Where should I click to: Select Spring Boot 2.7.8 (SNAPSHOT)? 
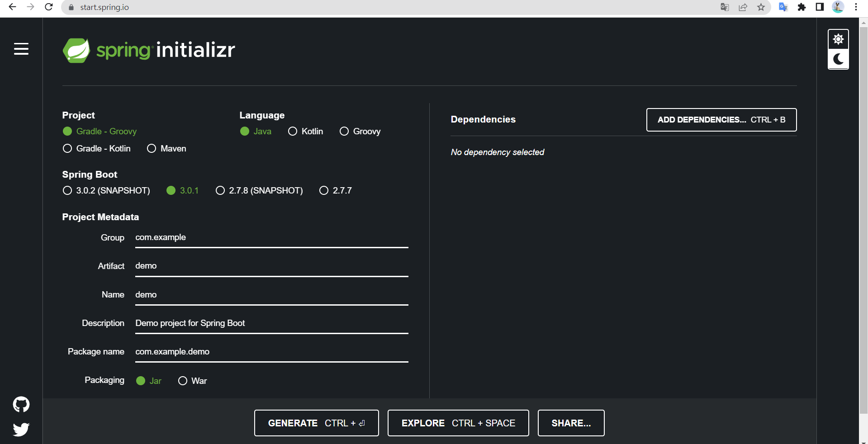259,190
